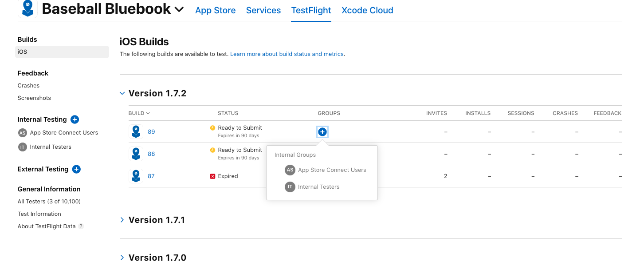The image size is (644, 270).
Task: Click the app icon for build 89
Action: [136, 132]
